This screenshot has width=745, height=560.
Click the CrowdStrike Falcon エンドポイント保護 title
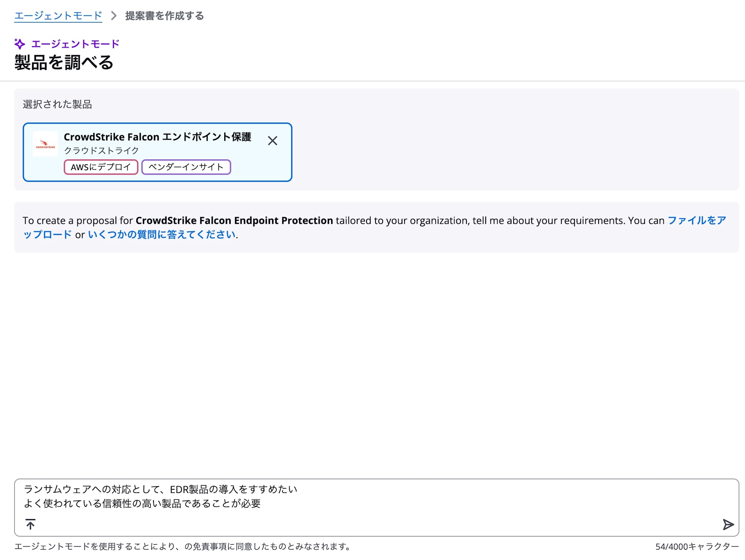157,137
